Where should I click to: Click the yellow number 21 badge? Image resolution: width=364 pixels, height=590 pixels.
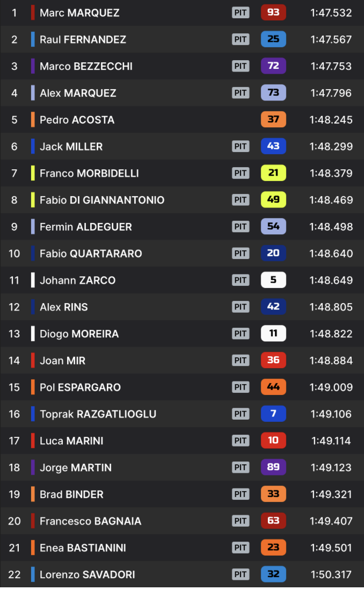coord(273,173)
